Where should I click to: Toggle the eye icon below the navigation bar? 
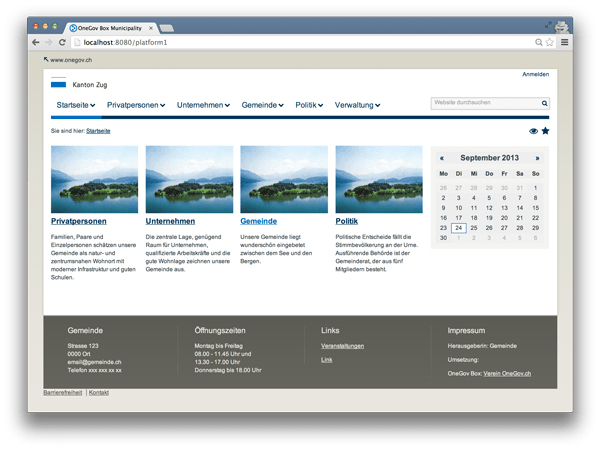coord(533,131)
